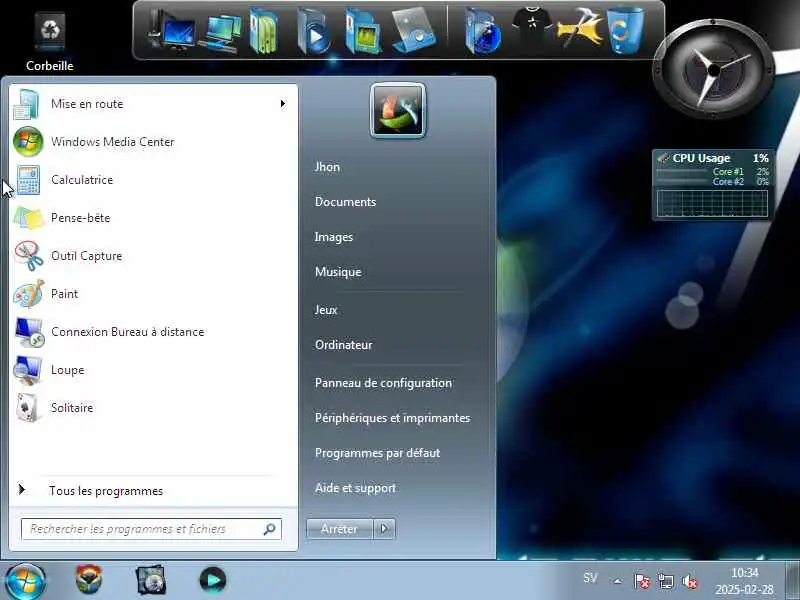
Task: Click the magnifier icon in search box
Action: pyautogui.click(x=269, y=529)
